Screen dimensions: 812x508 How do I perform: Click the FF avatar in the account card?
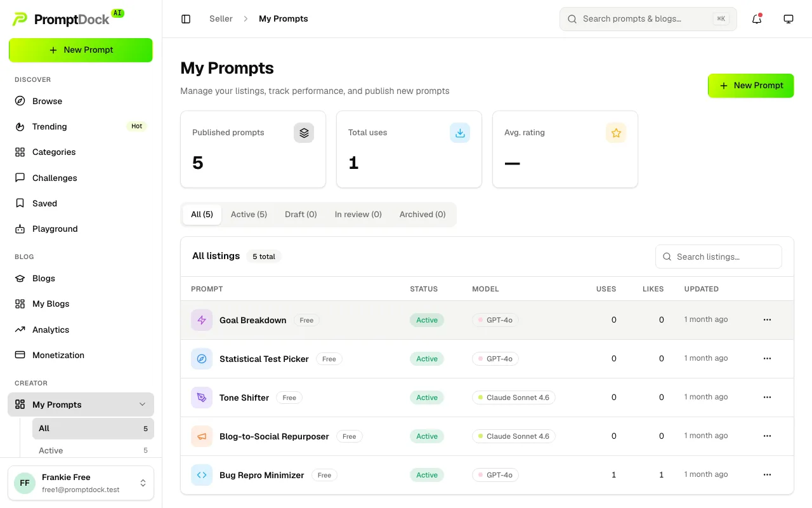coord(25,483)
